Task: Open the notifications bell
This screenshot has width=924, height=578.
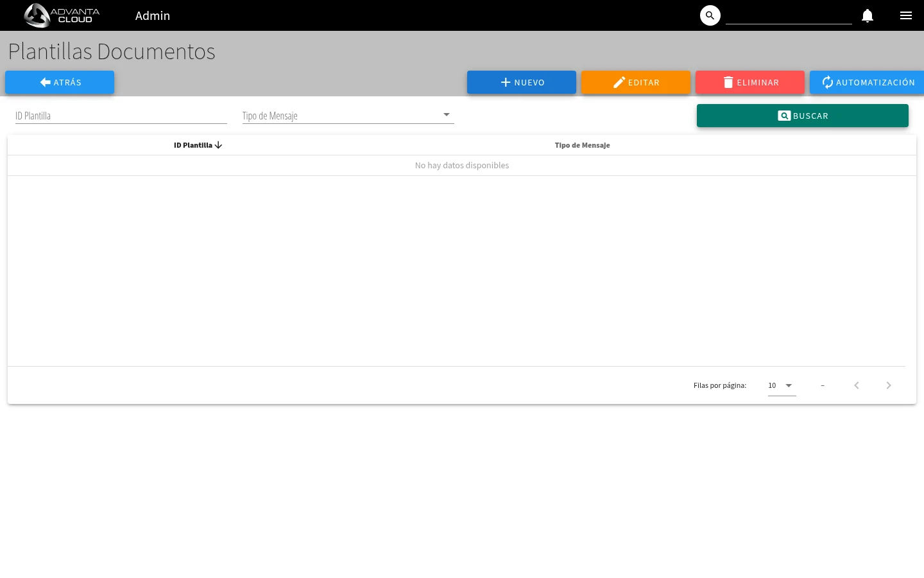Action: 868,15
